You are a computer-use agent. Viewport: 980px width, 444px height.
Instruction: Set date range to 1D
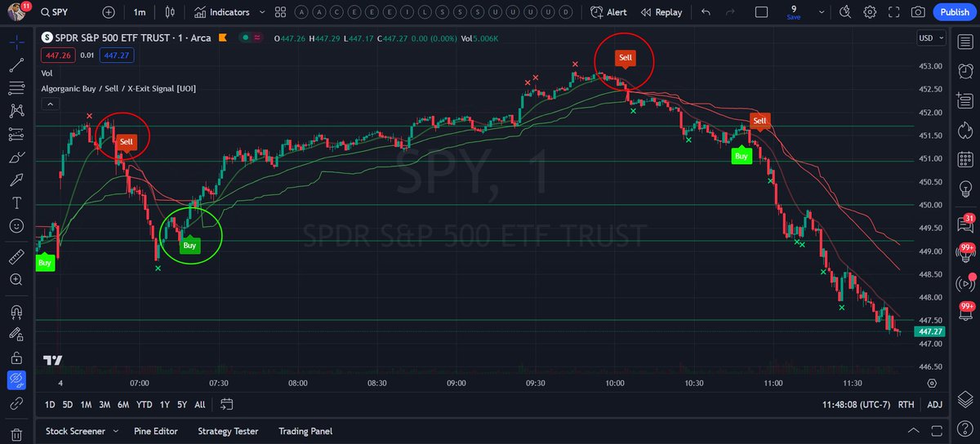[50, 405]
